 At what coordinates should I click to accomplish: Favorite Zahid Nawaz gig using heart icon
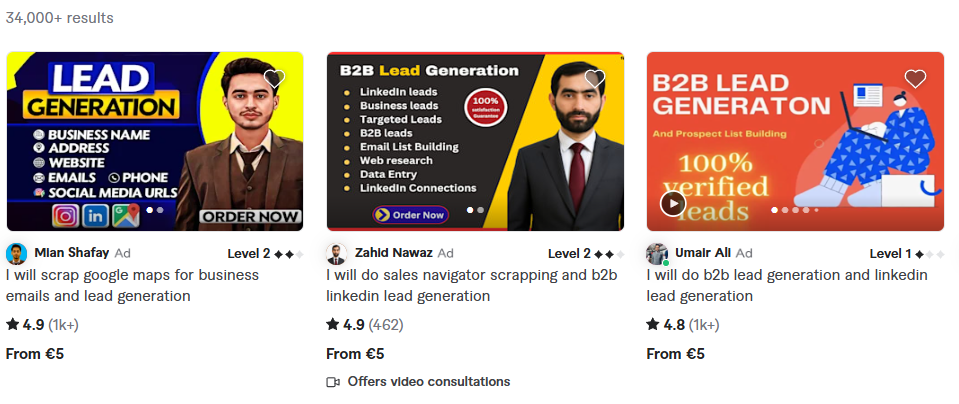point(594,79)
